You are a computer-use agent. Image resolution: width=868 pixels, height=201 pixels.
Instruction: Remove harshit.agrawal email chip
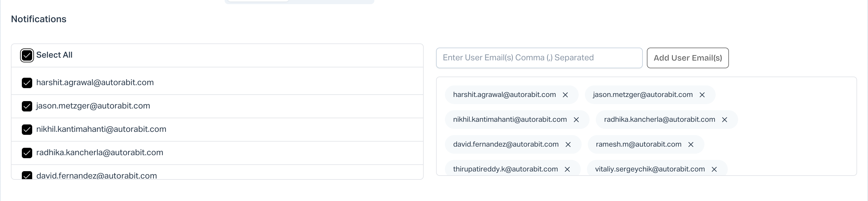(565, 95)
